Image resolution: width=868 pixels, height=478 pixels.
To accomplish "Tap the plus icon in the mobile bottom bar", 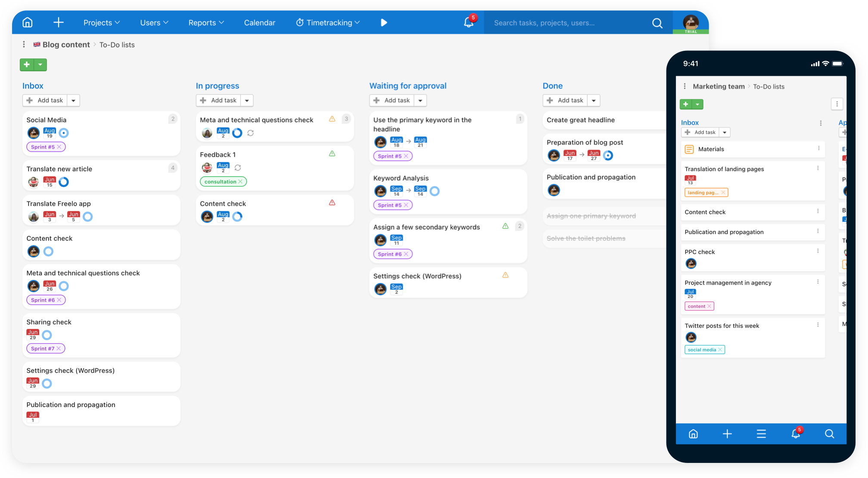I will click(x=727, y=434).
